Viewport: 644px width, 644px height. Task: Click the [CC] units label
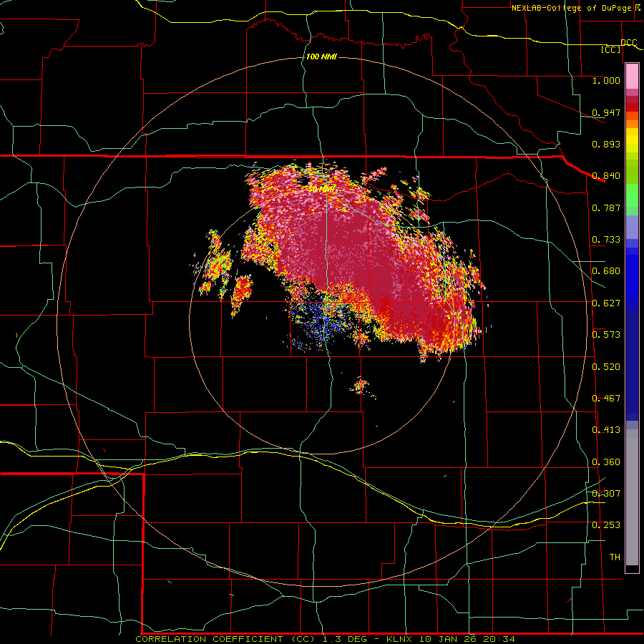[x=611, y=49]
